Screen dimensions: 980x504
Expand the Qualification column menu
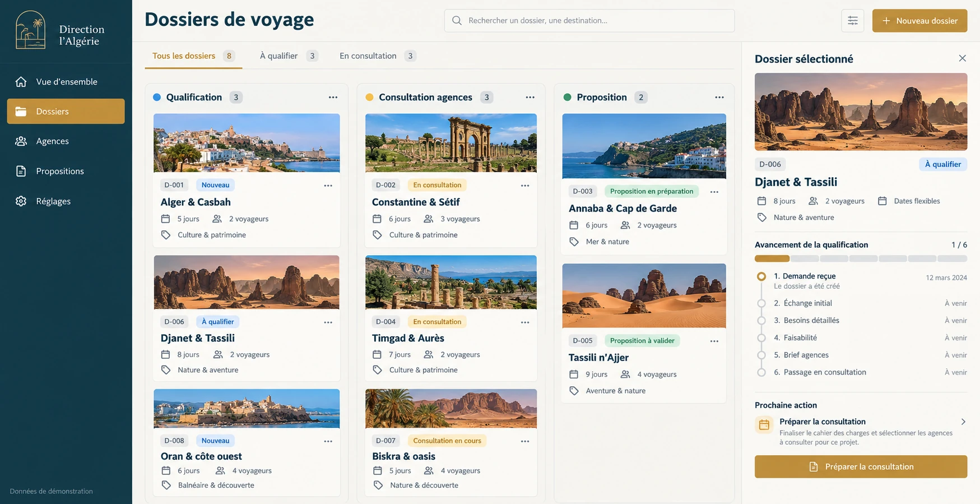coord(333,98)
